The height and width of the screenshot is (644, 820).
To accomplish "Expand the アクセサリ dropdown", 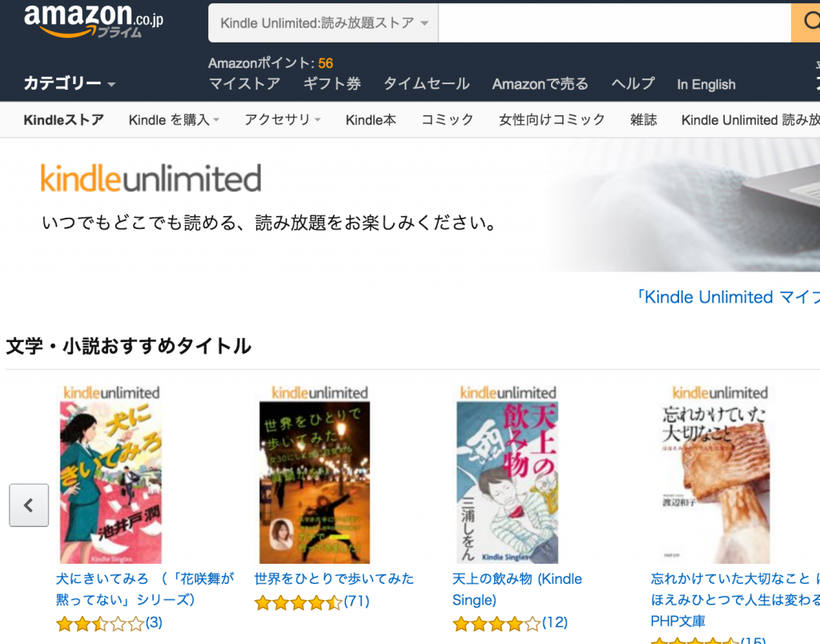I will [283, 120].
